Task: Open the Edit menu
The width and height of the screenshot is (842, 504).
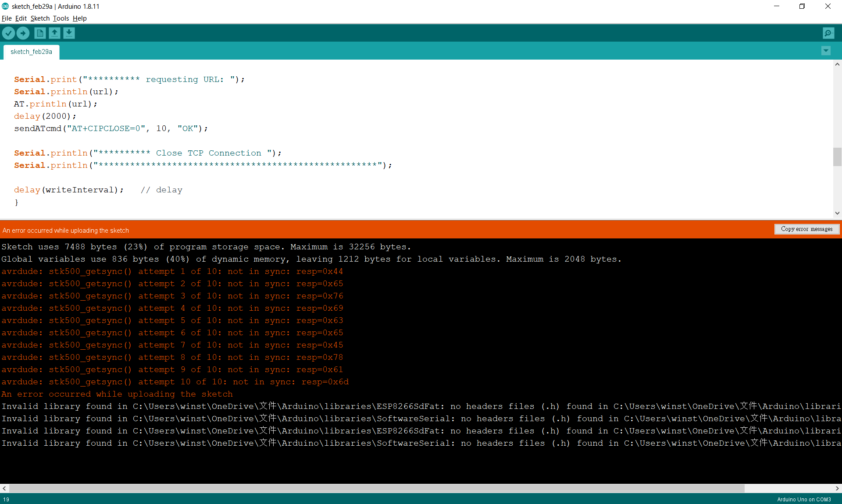Action: (x=20, y=18)
